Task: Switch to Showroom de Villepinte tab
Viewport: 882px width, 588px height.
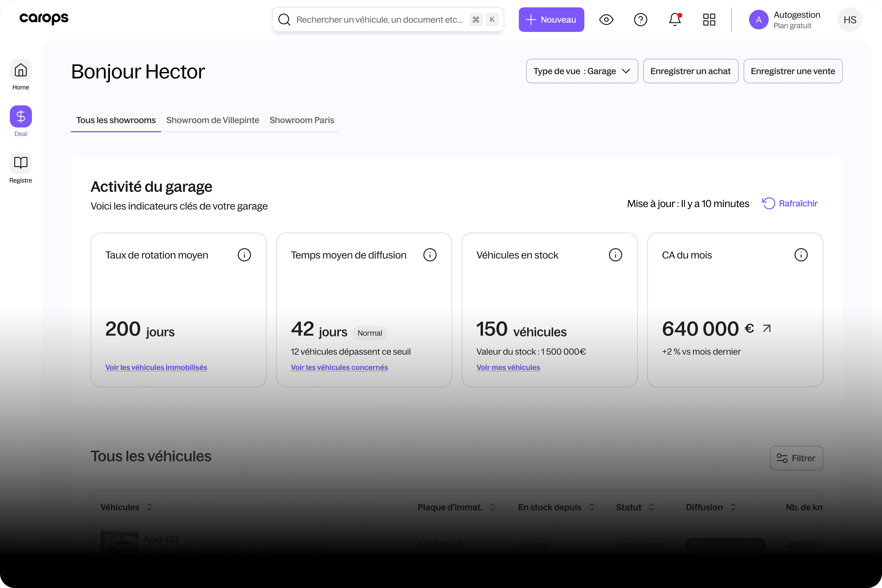Action: [x=213, y=120]
